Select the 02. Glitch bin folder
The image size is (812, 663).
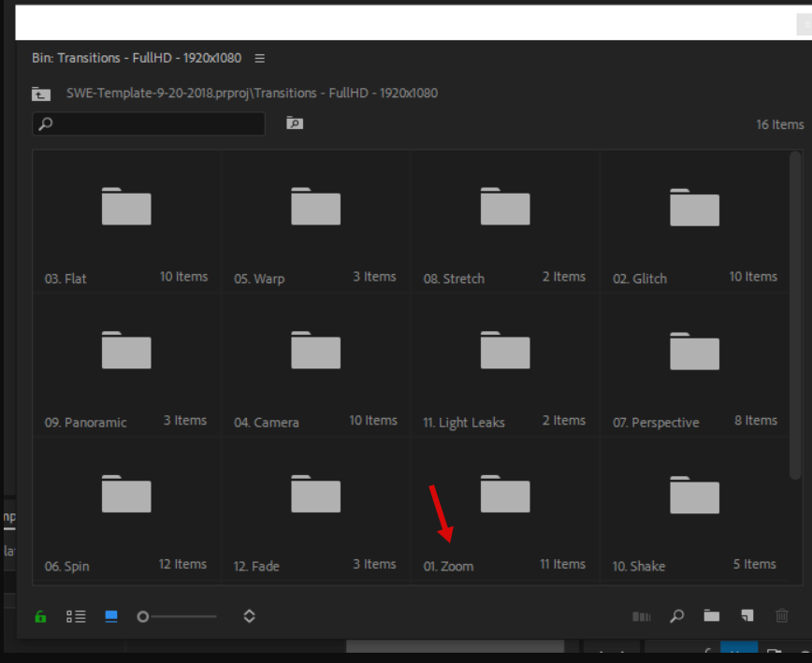coord(694,208)
